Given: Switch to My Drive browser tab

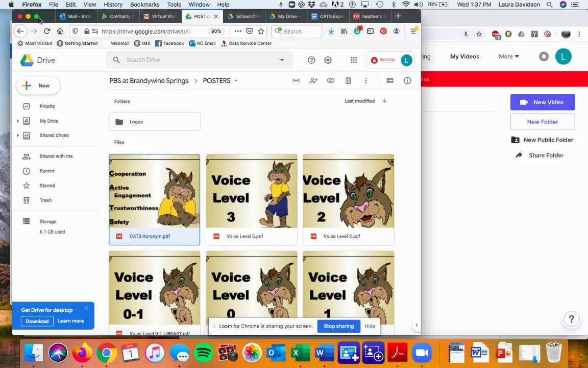Looking at the screenshot, I should tap(286, 16).
